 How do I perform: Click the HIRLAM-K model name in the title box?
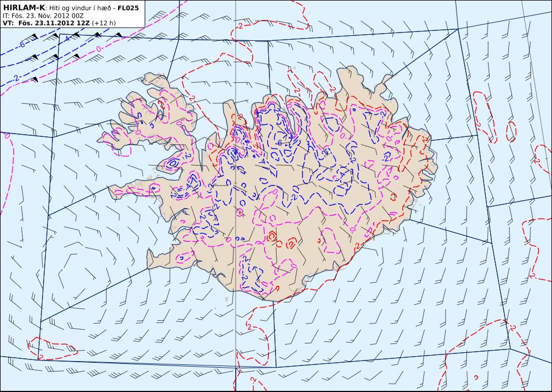(24, 7)
